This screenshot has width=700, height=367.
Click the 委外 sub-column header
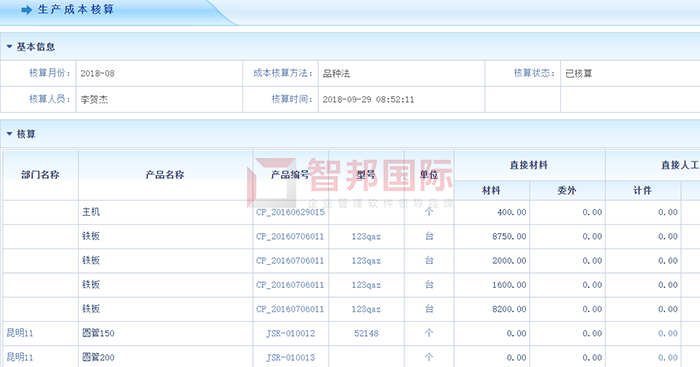567,191
